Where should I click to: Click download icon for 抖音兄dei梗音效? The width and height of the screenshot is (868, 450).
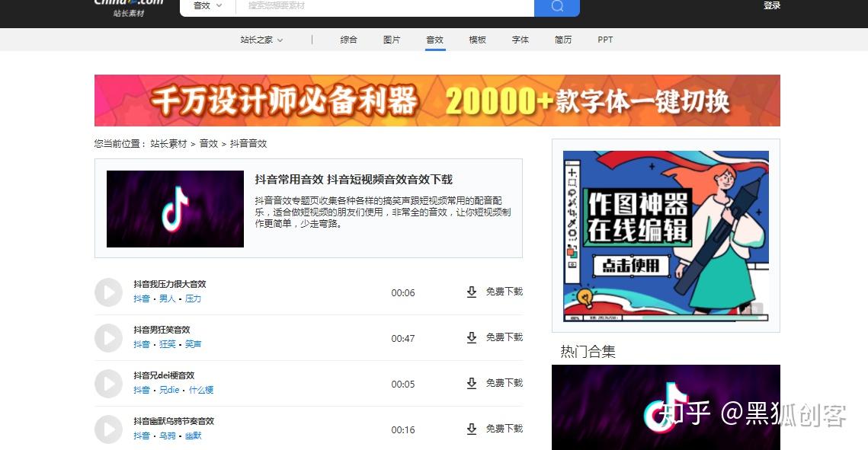[x=472, y=383]
